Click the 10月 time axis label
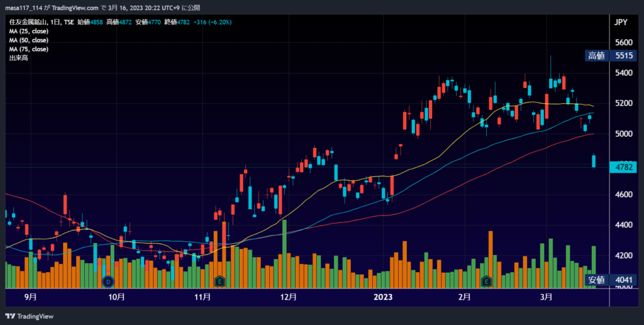 point(116,297)
